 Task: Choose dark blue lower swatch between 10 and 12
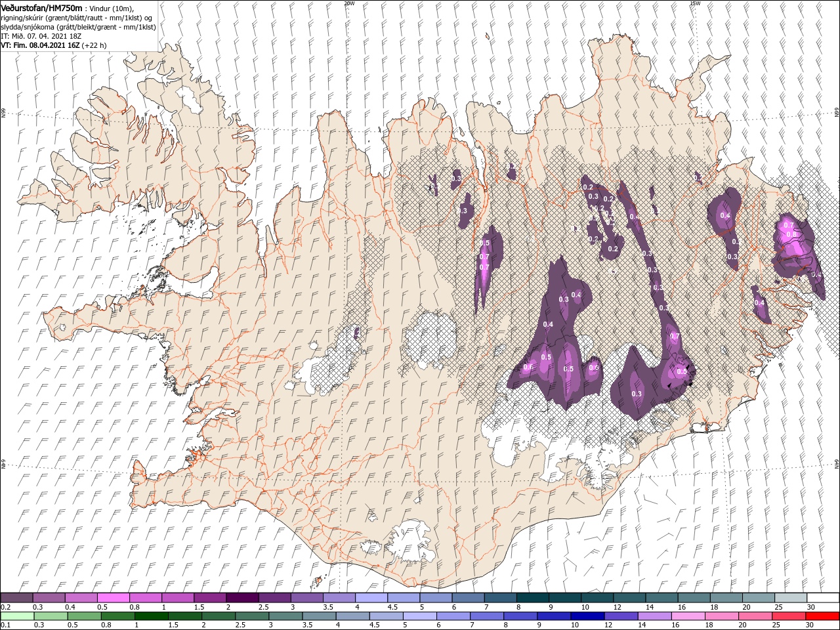click(x=587, y=616)
